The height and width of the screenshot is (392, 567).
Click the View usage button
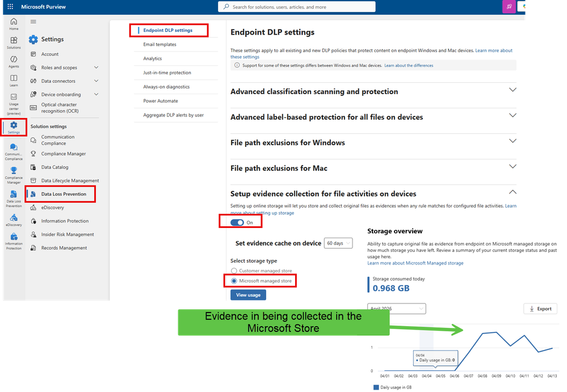(248, 295)
